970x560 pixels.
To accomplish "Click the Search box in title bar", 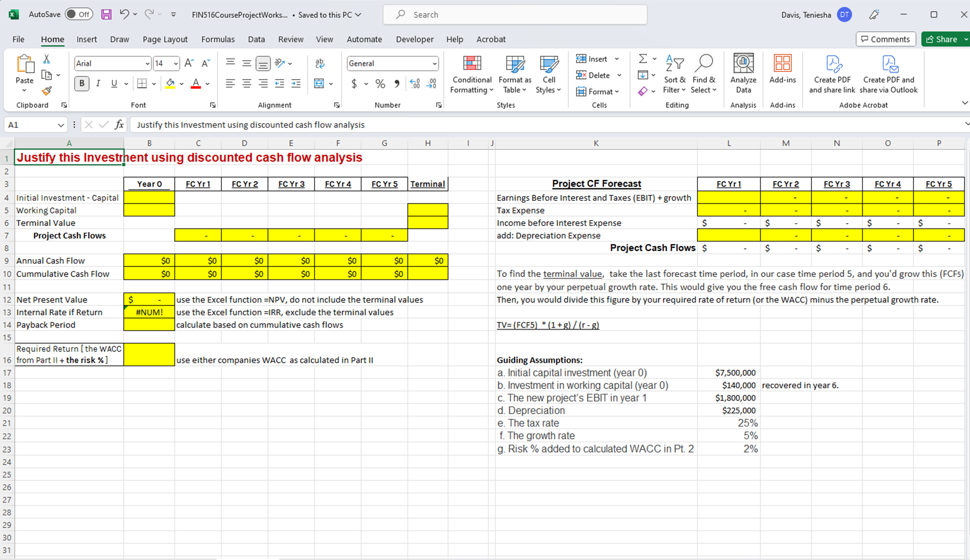I will tap(515, 15).
